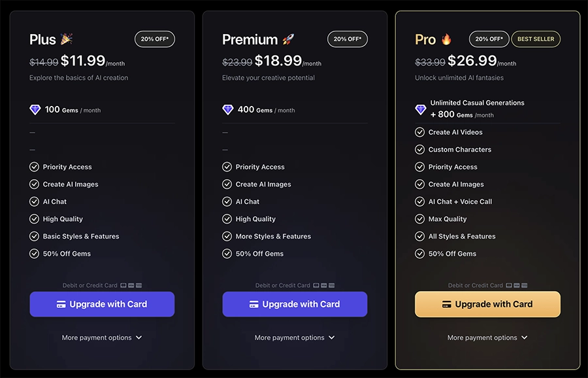Click the gem icon beside 400 Gems
This screenshot has width=588, height=378.
(x=228, y=110)
